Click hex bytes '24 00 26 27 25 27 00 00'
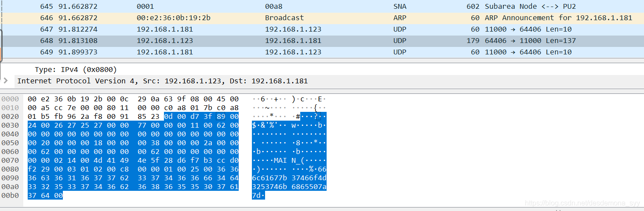The image size is (644, 211). (78, 125)
